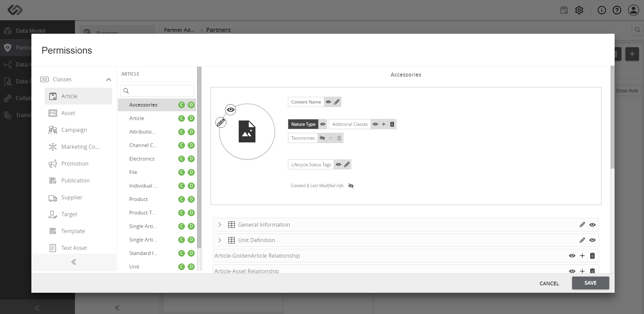
Task: Toggle D badge for Accessories
Action: (x=191, y=105)
